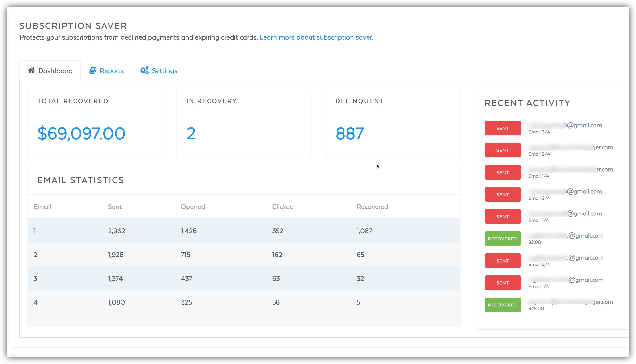Click the green RECOVERED badge for 82.00
This screenshot has height=364, width=636.
click(x=502, y=239)
